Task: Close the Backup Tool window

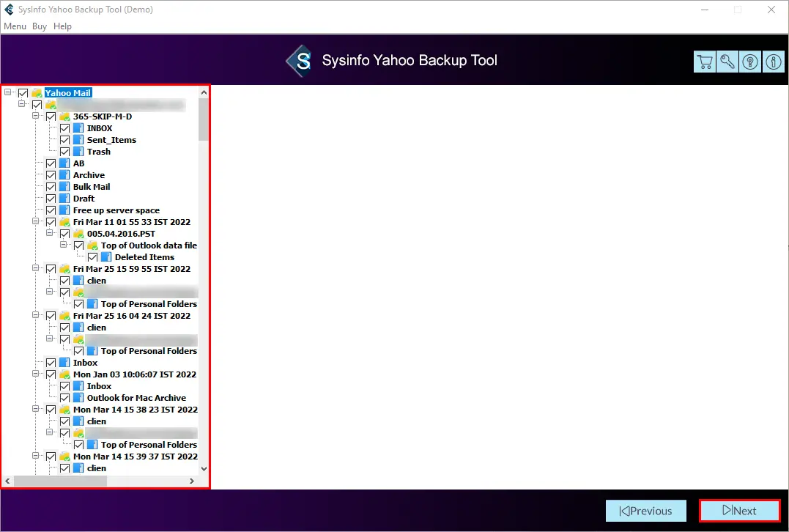Action: [771, 10]
